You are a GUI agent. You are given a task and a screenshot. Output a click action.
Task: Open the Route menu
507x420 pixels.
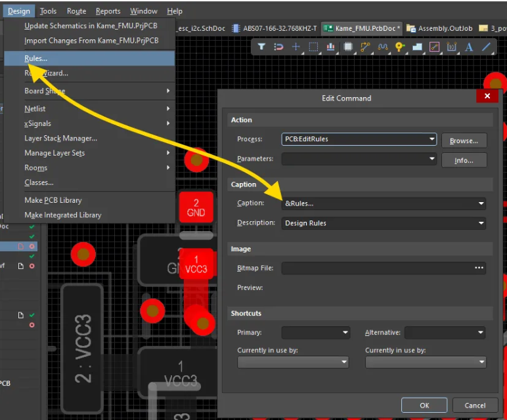point(77,11)
